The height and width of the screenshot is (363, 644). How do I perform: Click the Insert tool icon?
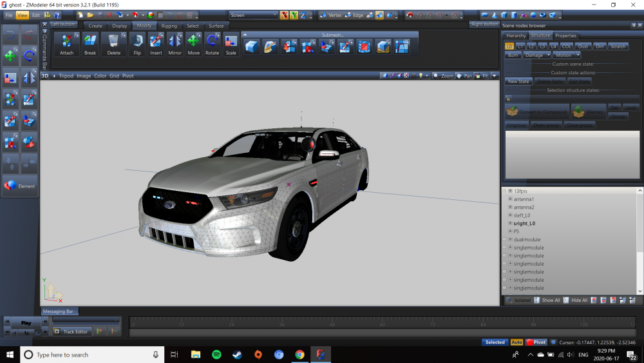coord(156,43)
